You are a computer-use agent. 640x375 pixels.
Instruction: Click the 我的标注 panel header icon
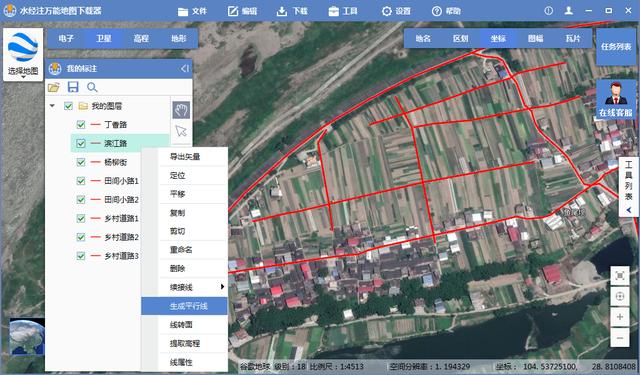coord(55,69)
